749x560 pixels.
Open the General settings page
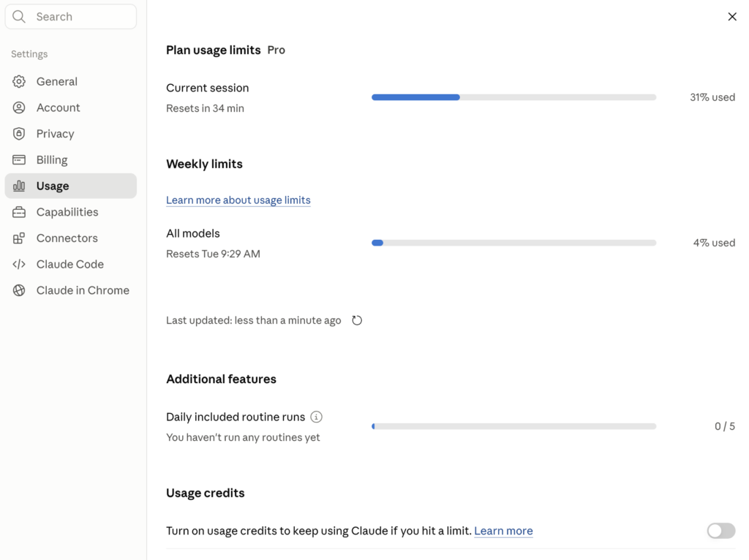(71, 82)
